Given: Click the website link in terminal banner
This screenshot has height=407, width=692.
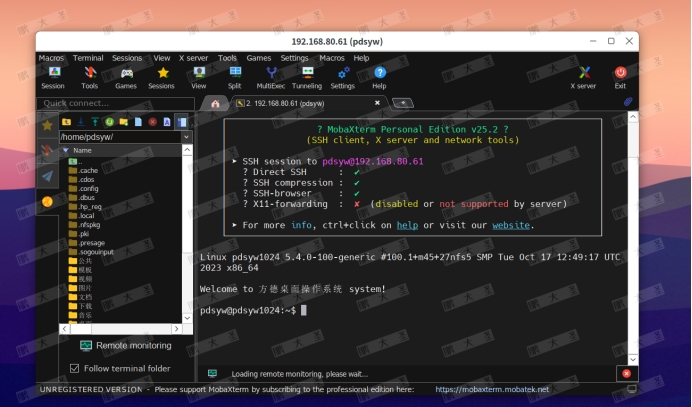Looking at the screenshot, I should 511,225.
